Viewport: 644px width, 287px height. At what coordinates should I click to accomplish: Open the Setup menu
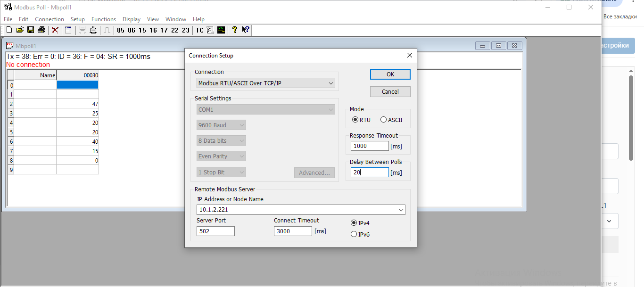pyautogui.click(x=78, y=19)
